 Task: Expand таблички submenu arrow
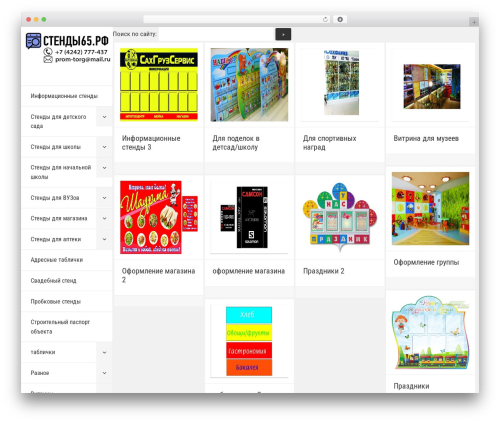click(104, 352)
